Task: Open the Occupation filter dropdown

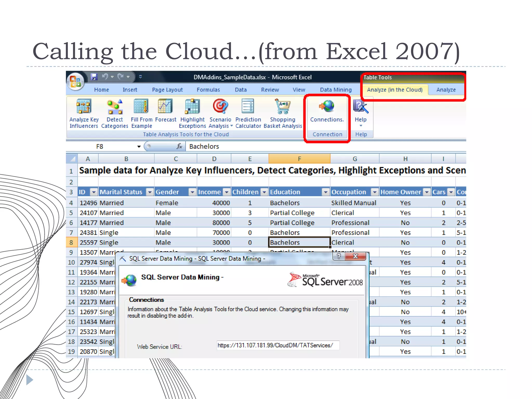Action: tap(374, 192)
